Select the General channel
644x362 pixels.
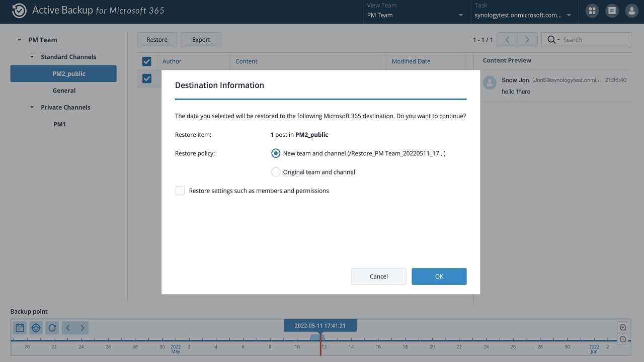64,90
